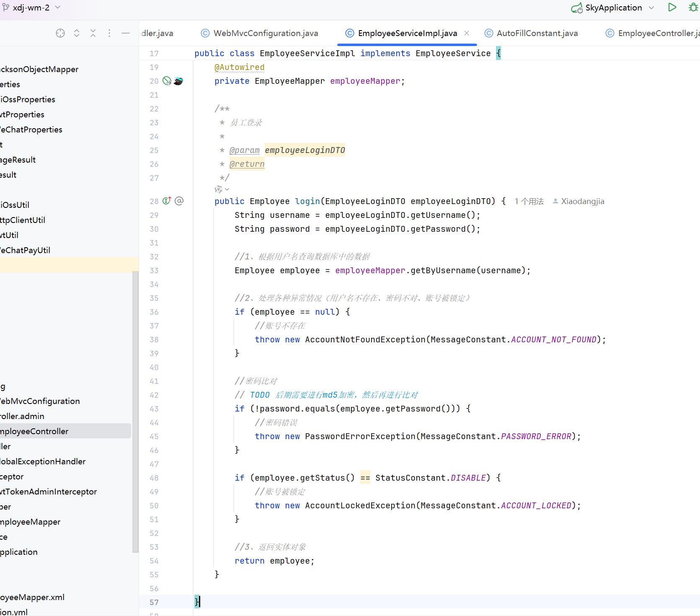Select GlobalExceptionHandler in project tree
Screen dimensions: 700x616
click(x=43, y=461)
